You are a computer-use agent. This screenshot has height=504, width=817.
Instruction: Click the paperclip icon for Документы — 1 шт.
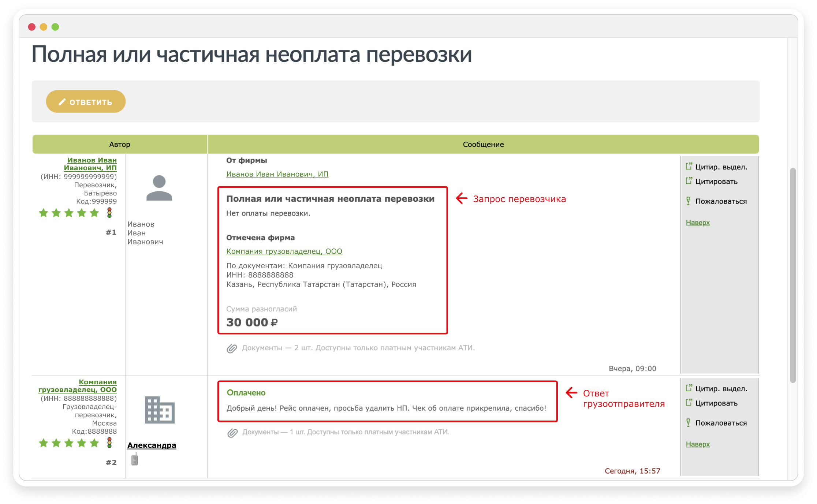click(232, 433)
